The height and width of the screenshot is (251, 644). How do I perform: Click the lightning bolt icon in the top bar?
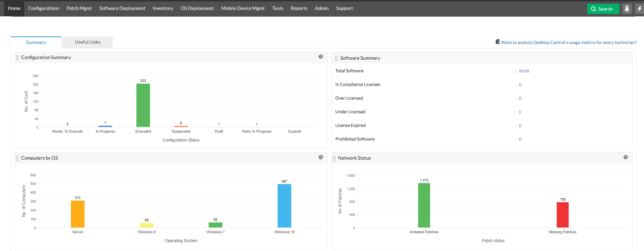pyautogui.click(x=640, y=9)
